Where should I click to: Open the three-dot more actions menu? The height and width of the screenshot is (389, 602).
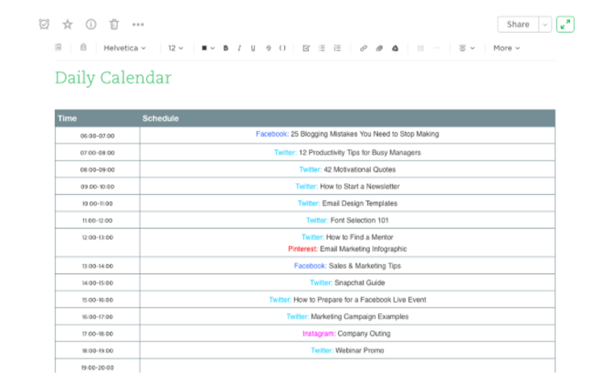pyautogui.click(x=138, y=25)
